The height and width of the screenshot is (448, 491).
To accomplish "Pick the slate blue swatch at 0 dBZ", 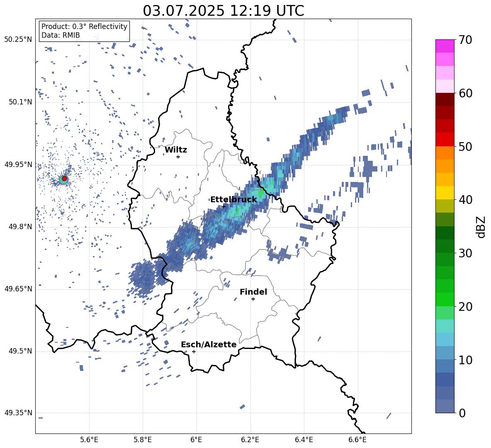I will (445, 407).
